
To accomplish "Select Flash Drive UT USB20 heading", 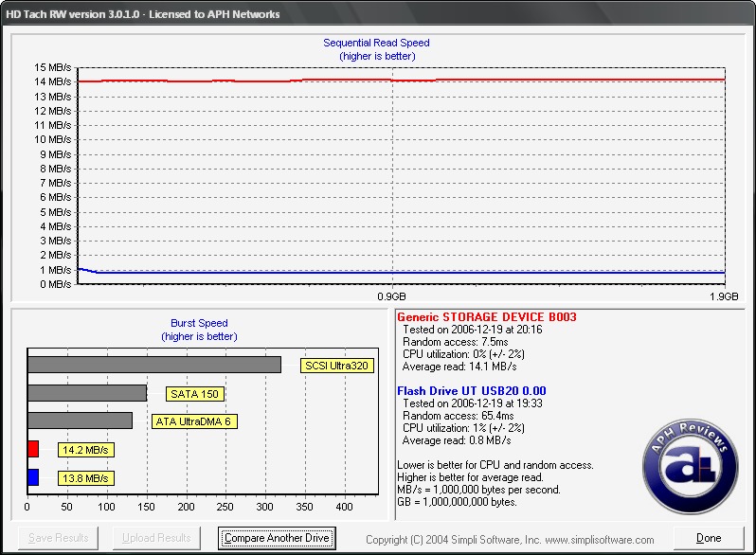I will (472, 391).
